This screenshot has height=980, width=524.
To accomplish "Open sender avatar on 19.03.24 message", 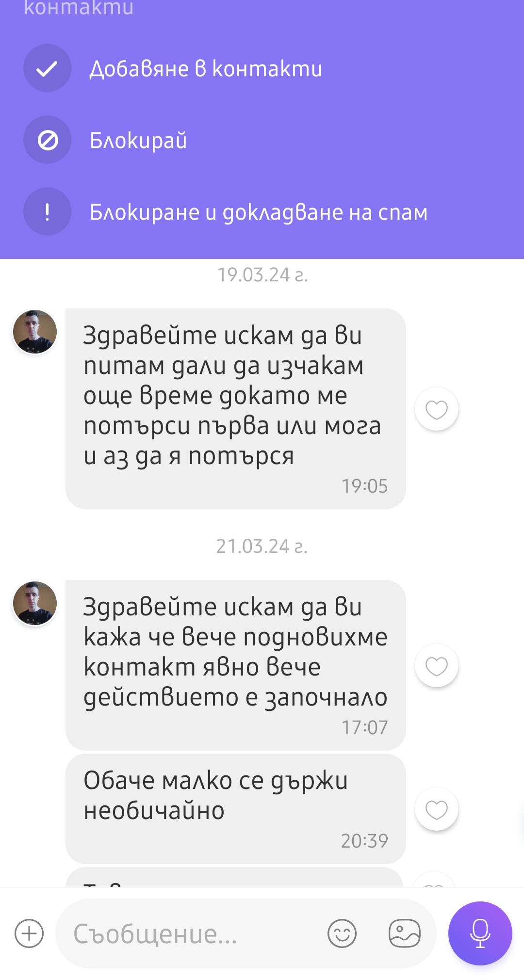I will 35,332.
